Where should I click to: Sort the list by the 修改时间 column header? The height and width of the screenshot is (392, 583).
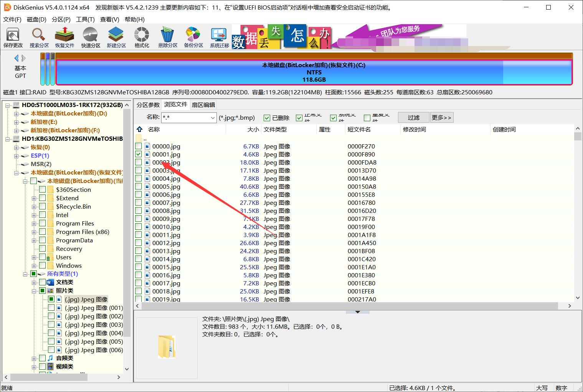pos(445,129)
